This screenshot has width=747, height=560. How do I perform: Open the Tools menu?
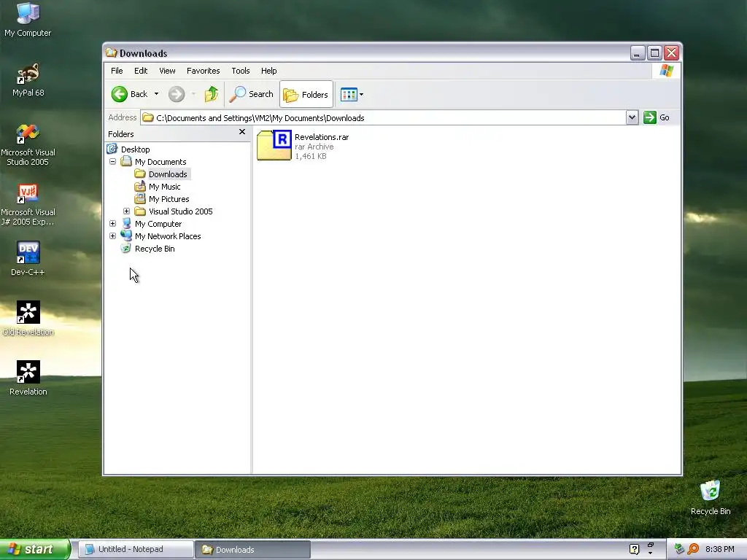click(x=241, y=71)
